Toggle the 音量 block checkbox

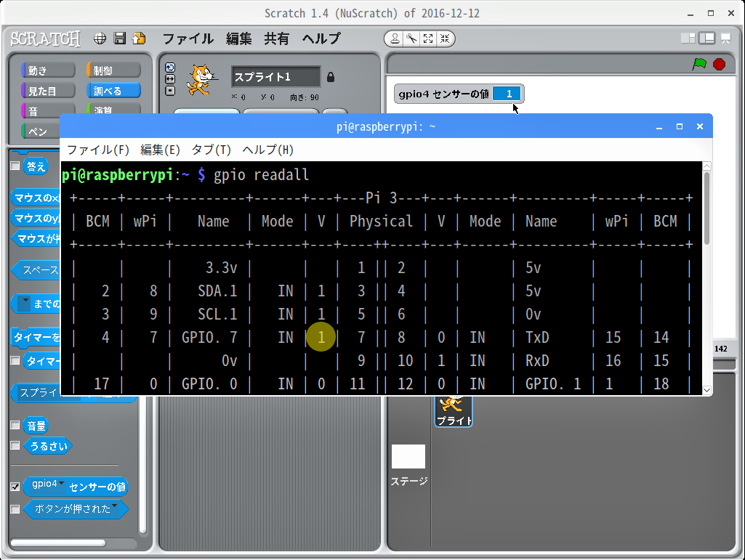15,425
